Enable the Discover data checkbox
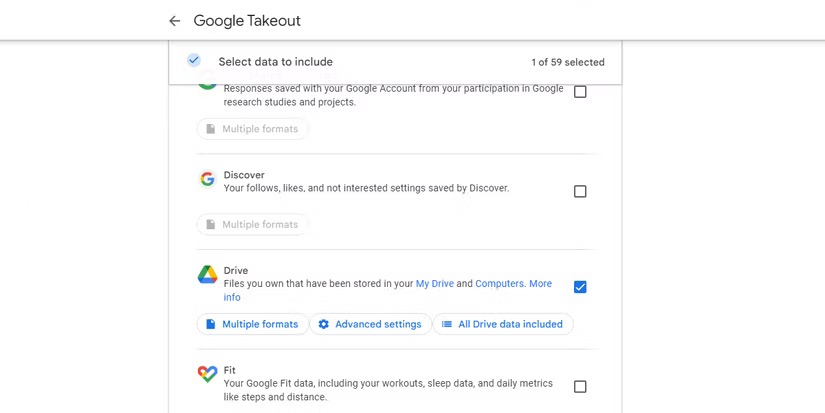 [x=580, y=192]
